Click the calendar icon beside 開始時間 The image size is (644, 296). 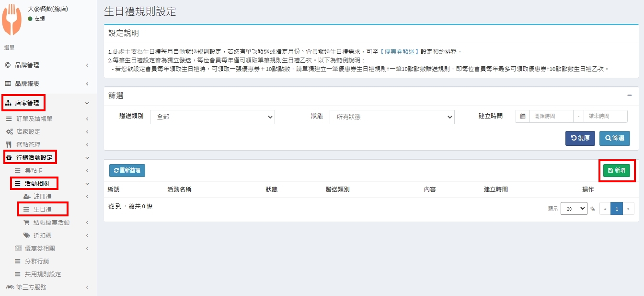(x=523, y=117)
